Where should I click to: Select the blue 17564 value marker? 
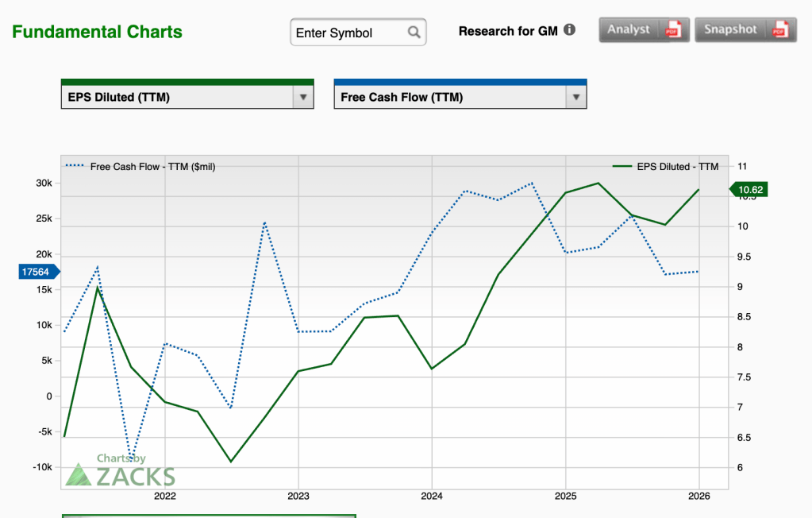click(36, 272)
